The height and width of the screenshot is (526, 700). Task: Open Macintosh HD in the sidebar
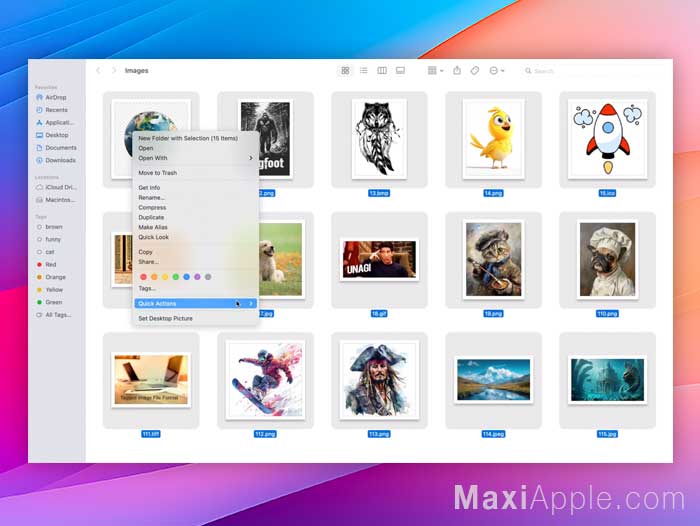tap(55, 200)
